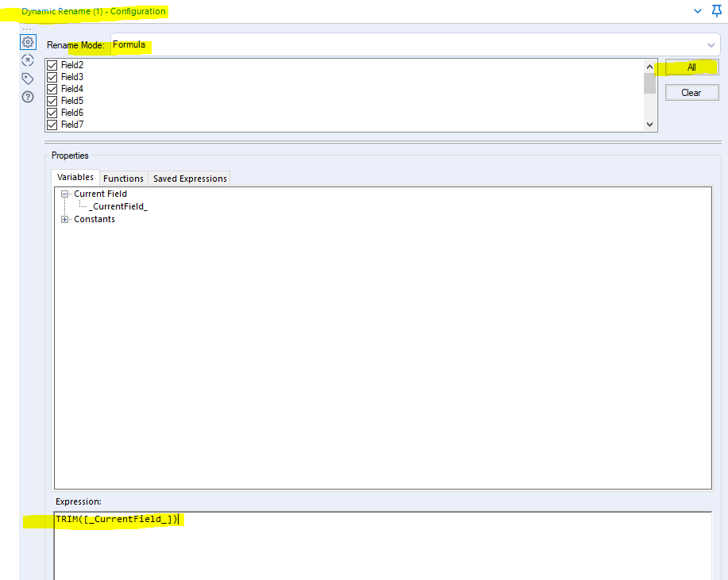The width and height of the screenshot is (728, 580).
Task: Collapse the configuration panel with the chevron icon
Action: pyautogui.click(x=697, y=11)
